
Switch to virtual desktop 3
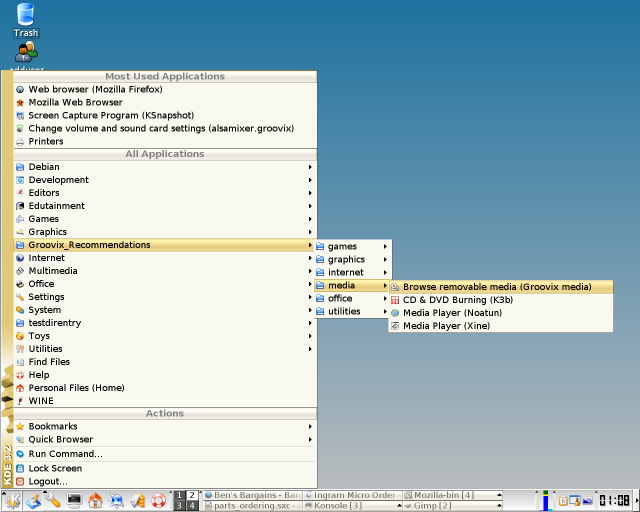[x=179, y=505]
